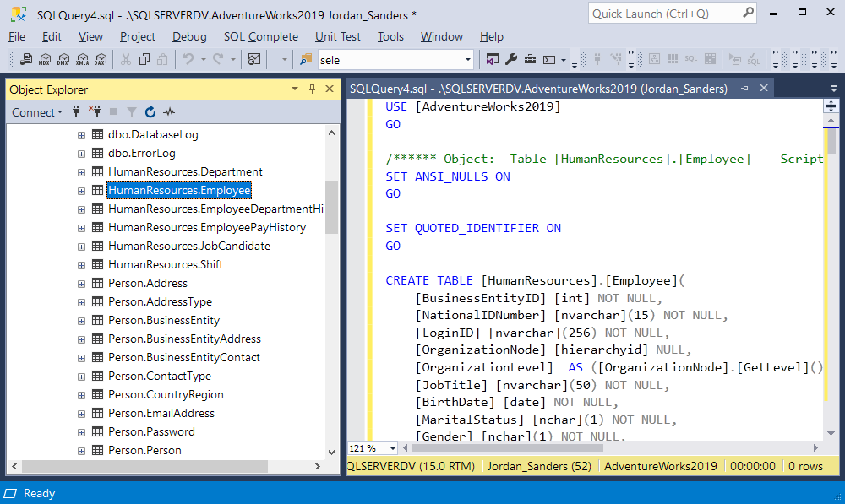845x504 pixels.
Task: Open the Redo history dropdown arrow
Action: pos(233,59)
